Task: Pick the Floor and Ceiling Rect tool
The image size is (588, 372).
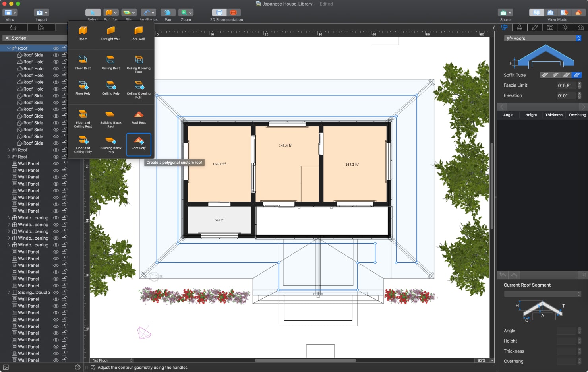Action: pyautogui.click(x=83, y=119)
